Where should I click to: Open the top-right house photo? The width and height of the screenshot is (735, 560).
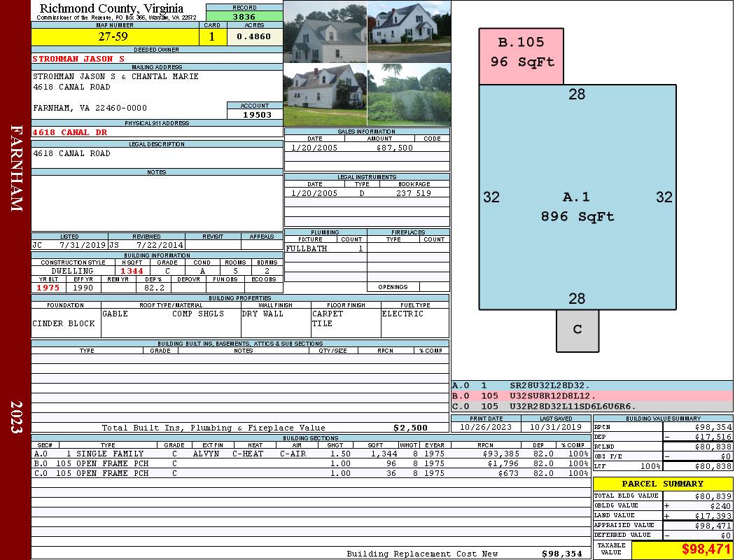(409, 31)
